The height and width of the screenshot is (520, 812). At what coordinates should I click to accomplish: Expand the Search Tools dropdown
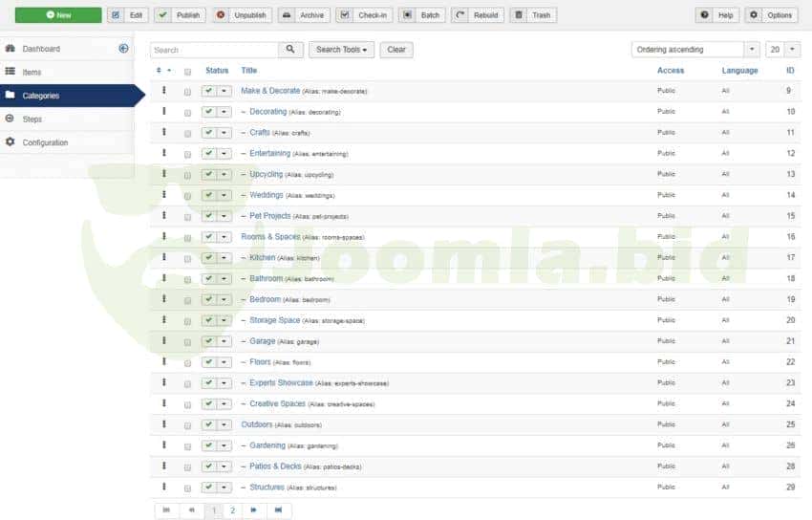coord(341,50)
